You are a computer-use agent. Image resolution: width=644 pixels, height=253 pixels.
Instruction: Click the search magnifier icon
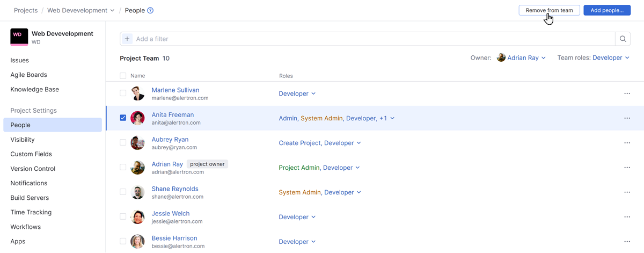point(623,39)
